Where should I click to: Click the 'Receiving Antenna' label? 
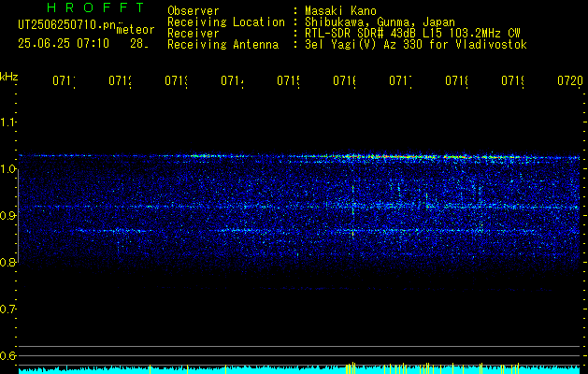click(222, 45)
